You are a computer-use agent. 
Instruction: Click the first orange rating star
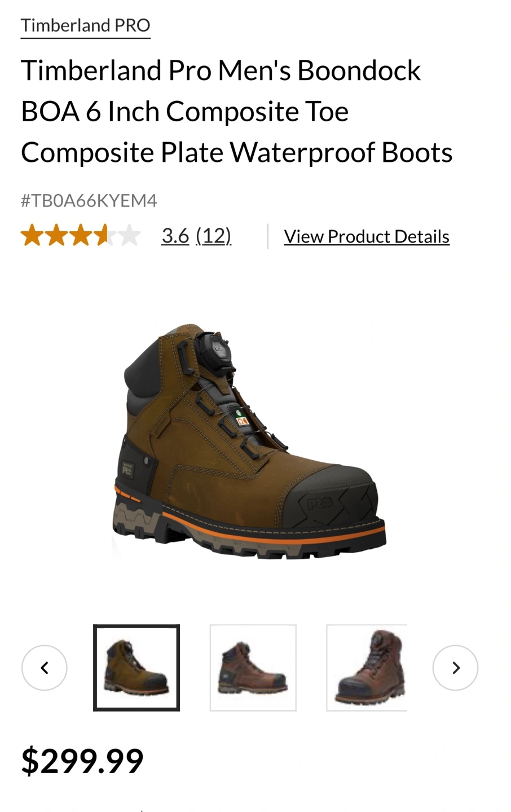point(32,236)
